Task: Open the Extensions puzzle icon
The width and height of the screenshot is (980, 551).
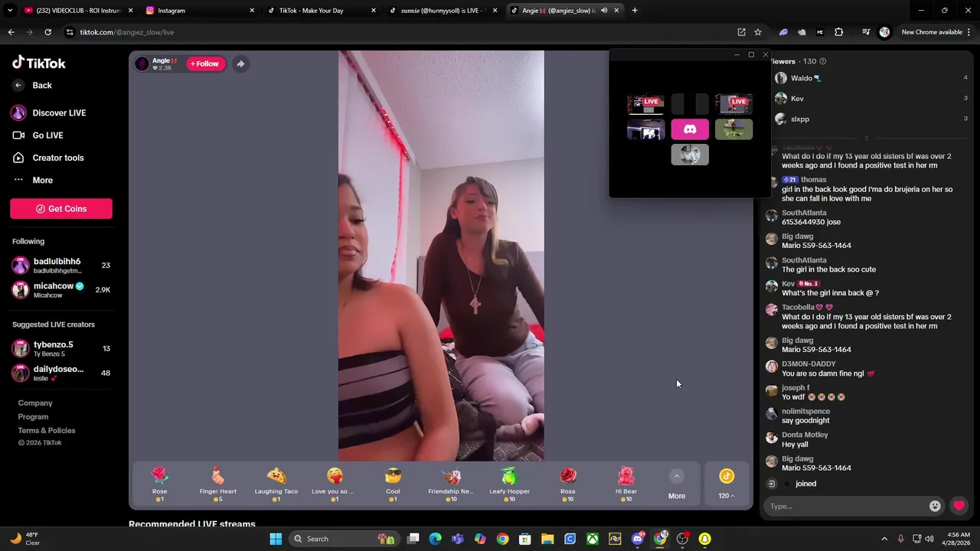Action: [838, 32]
